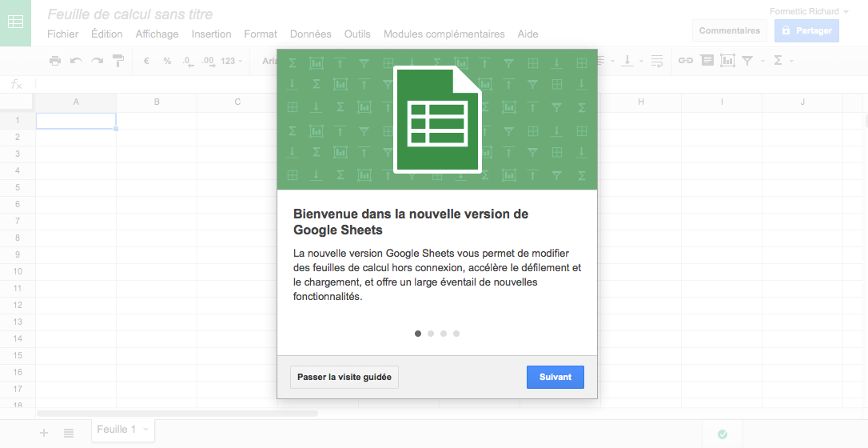Open the functions dropdown arrow

click(x=791, y=61)
